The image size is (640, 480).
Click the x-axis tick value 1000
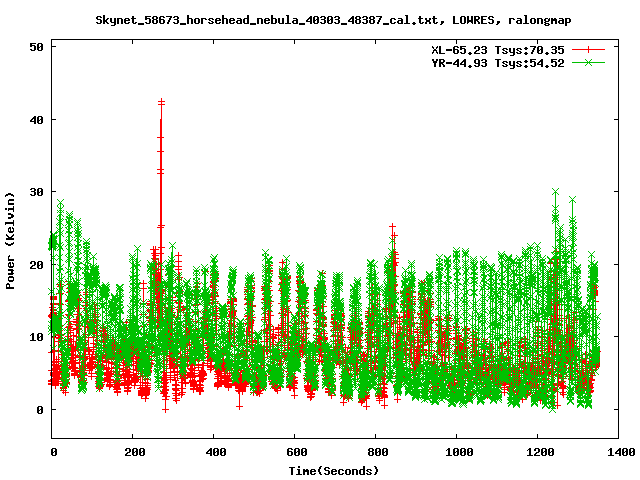(459, 452)
